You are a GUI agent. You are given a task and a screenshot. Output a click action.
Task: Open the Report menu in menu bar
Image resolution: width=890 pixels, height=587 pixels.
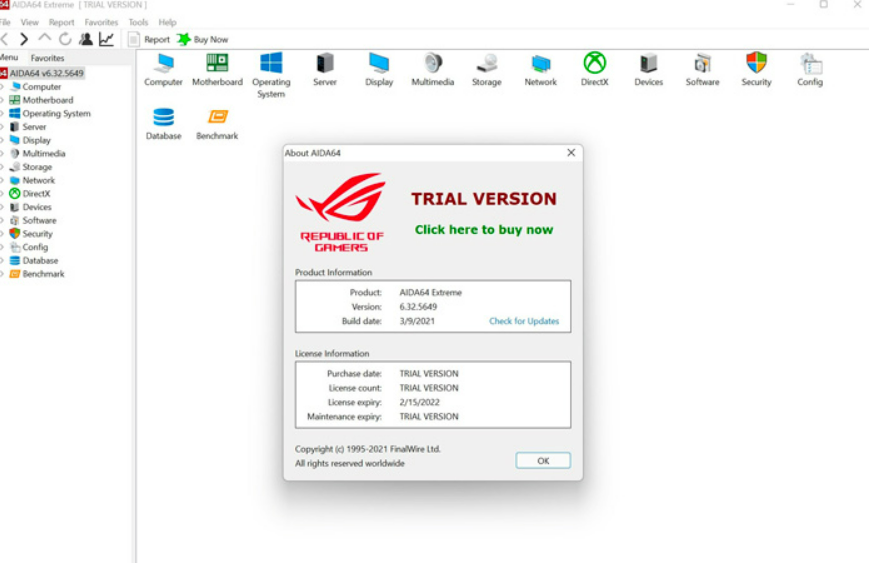click(x=61, y=22)
